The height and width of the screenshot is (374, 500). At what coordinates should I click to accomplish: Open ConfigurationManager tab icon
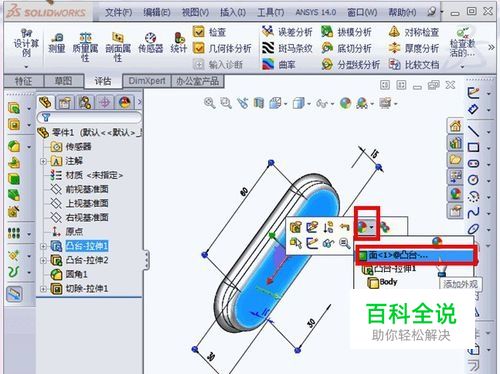point(85,102)
